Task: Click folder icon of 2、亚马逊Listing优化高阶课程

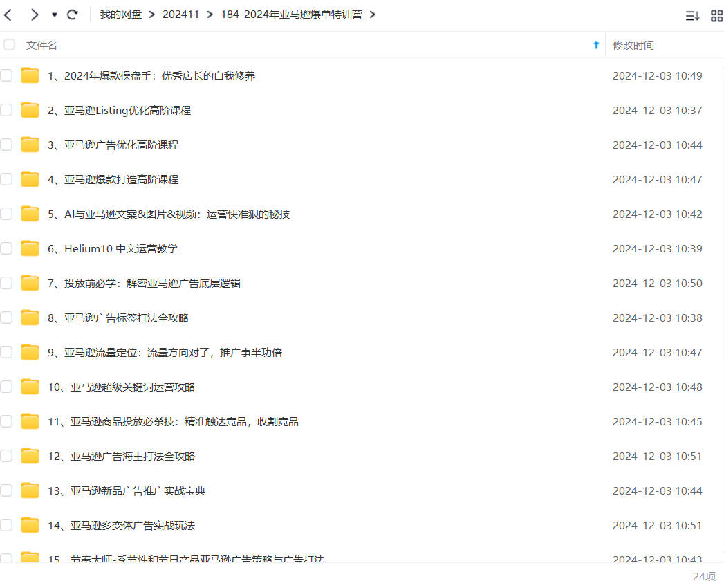Action: tap(30, 110)
